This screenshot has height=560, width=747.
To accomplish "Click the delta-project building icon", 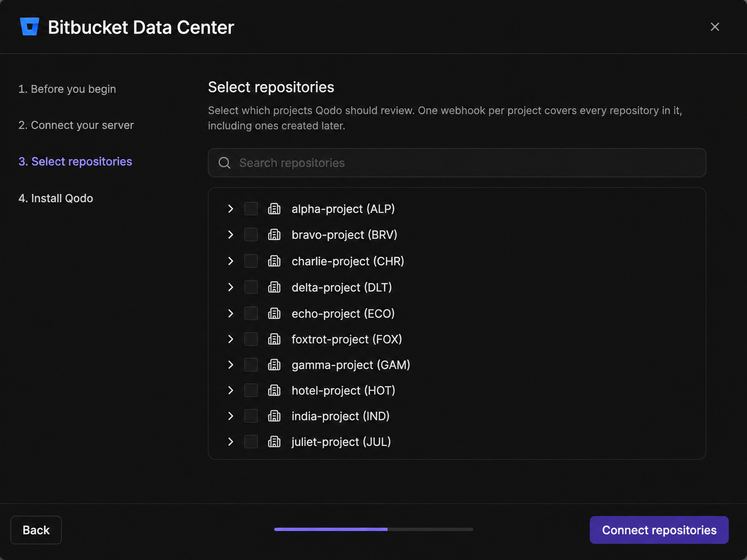I will click(x=274, y=287).
